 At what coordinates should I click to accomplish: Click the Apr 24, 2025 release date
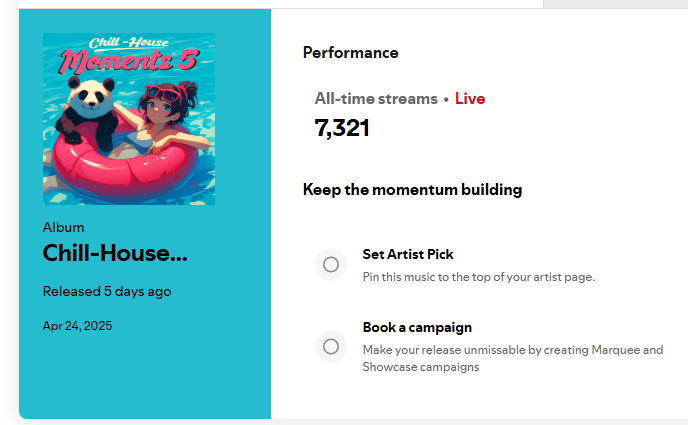click(77, 326)
